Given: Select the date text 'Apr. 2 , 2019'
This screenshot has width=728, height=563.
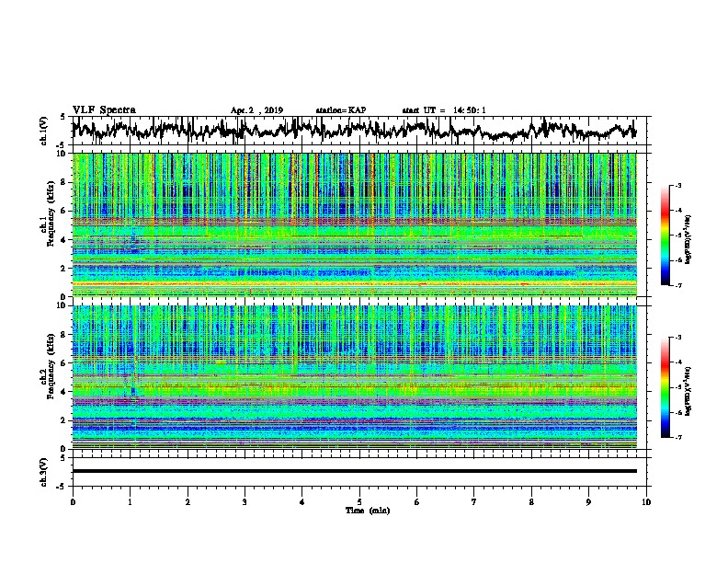Looking at the screenshot, I should 256,110.
